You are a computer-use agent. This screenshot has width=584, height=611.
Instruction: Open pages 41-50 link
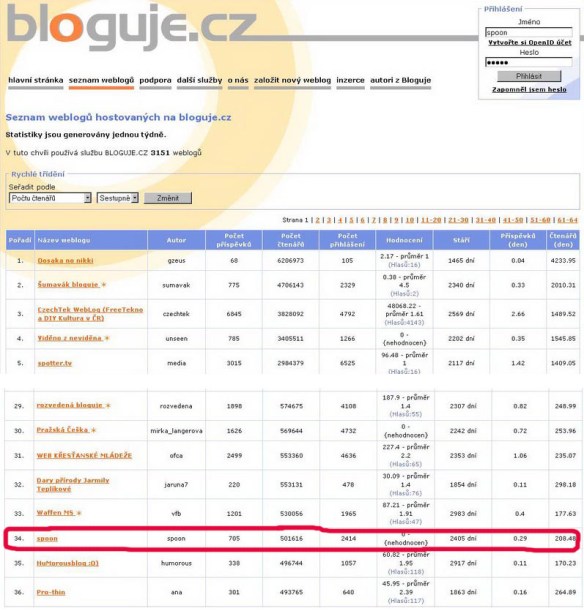tap(513, 220)
